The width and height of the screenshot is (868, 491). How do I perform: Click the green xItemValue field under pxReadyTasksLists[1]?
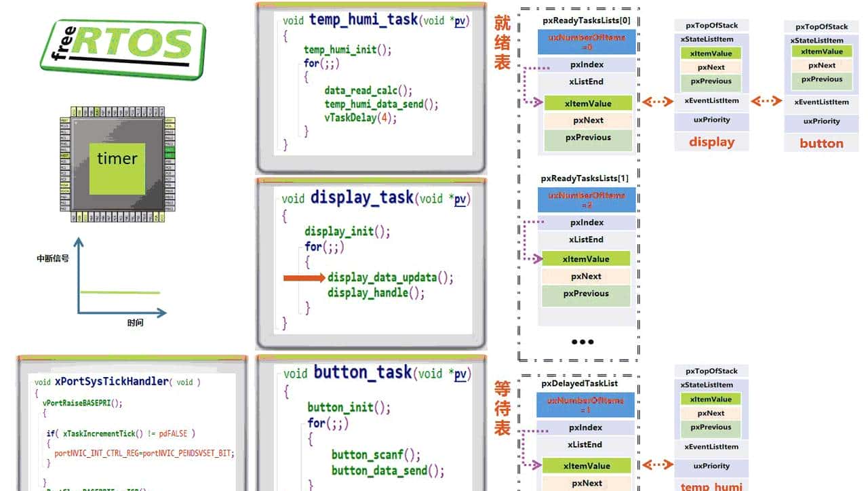click(586, 258)
